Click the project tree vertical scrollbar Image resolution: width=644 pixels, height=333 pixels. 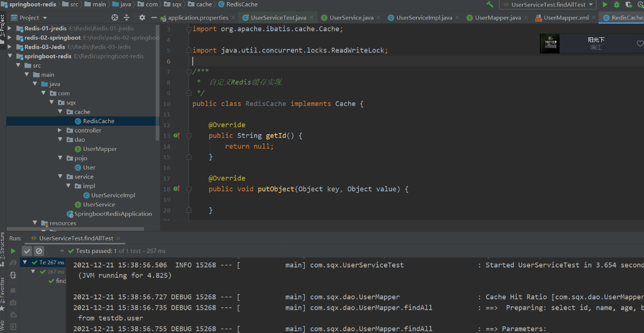[x=157, y=82]
